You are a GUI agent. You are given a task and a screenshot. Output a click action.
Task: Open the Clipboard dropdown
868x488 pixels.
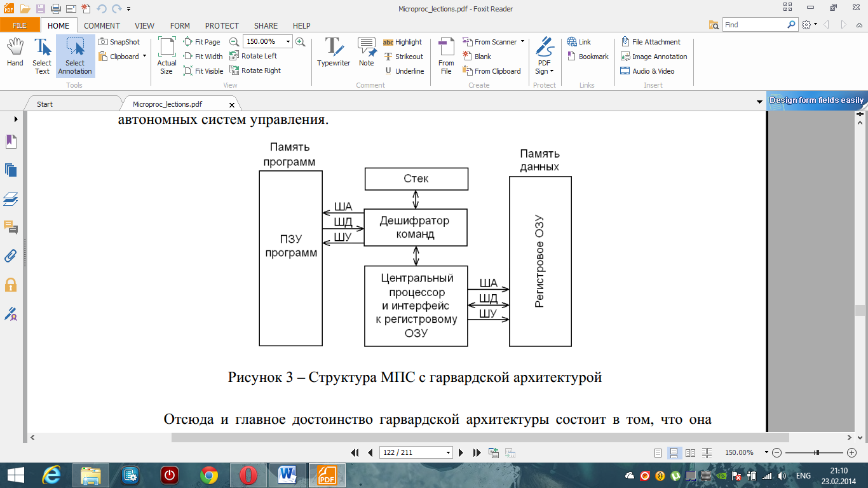tap(144, 56)
